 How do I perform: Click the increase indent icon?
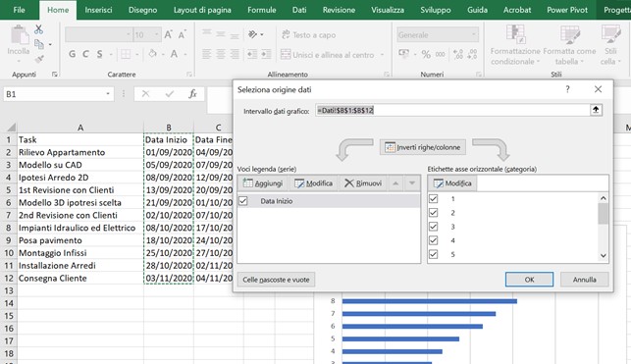pos(266,54)
